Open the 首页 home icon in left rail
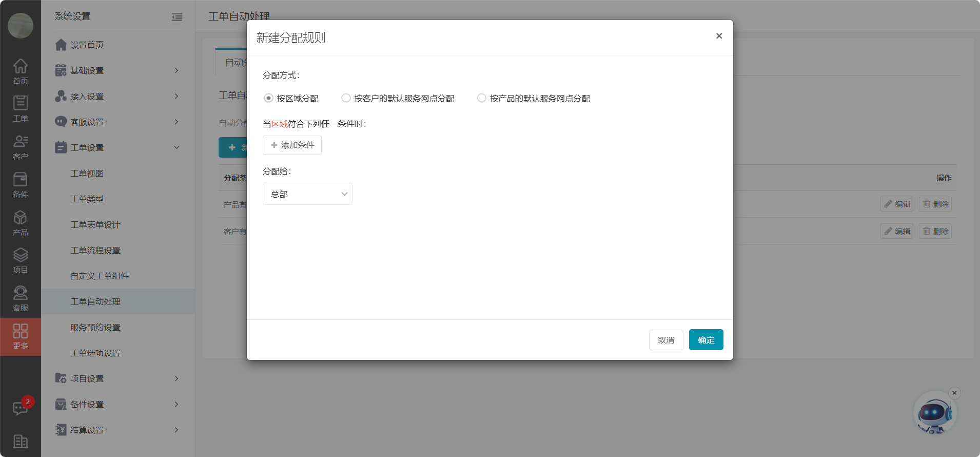980x457 pixels. (x=21, y=71)
